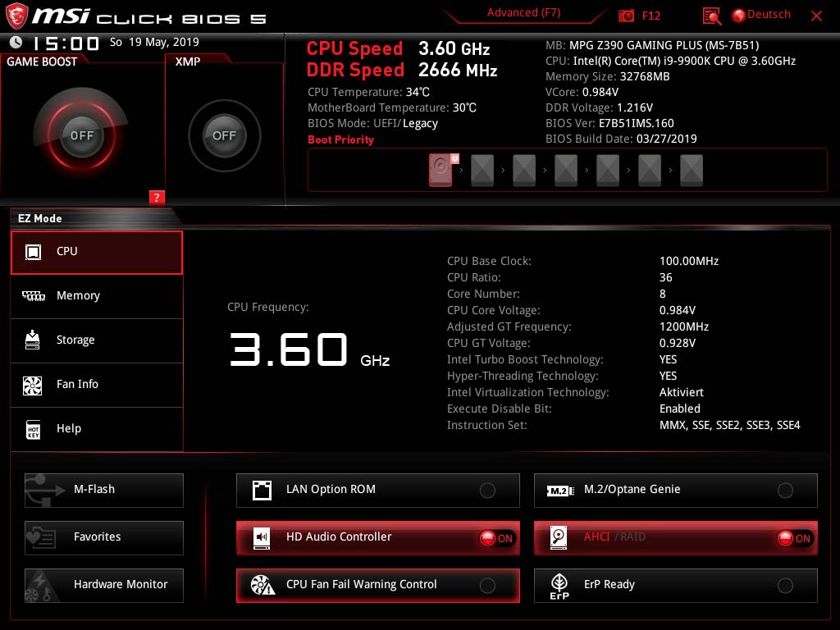Click the clock icon beside the time
Image resolution: width=840 pixels, height=630 pixels.
click(16, 42)
